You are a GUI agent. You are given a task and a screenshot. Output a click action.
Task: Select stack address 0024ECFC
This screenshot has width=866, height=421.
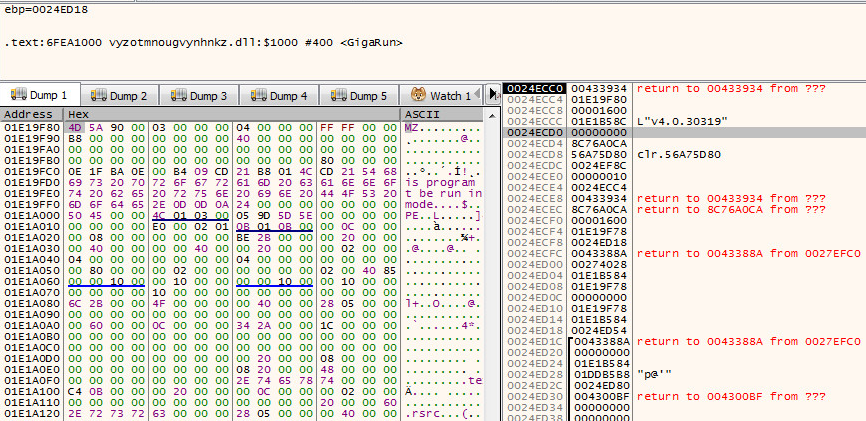coord(535,254)
